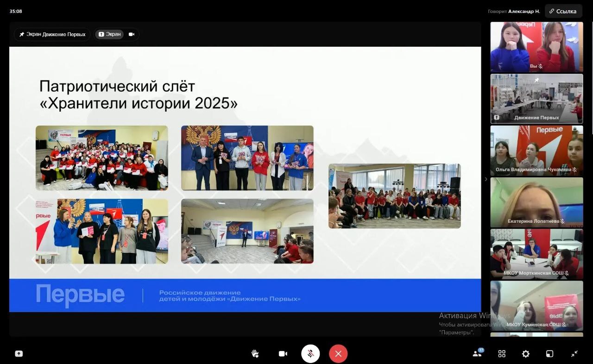Image resolution: width=593 pixels, height=364 pixels.
Task: Select 'МКОУ Морткинская СОШ' participant video
Action: pos(536,254)
